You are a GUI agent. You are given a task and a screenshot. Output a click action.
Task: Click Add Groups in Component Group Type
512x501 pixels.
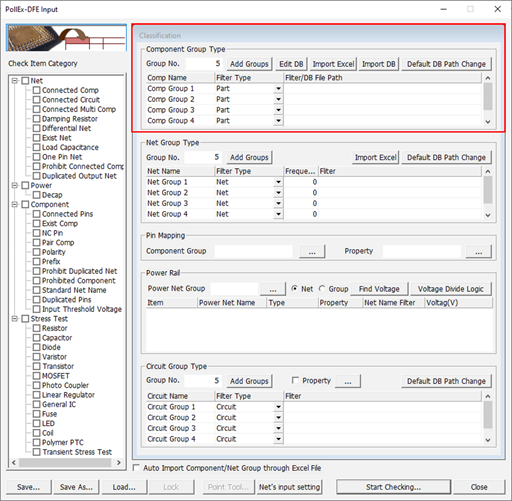click(x=249, y=64)
